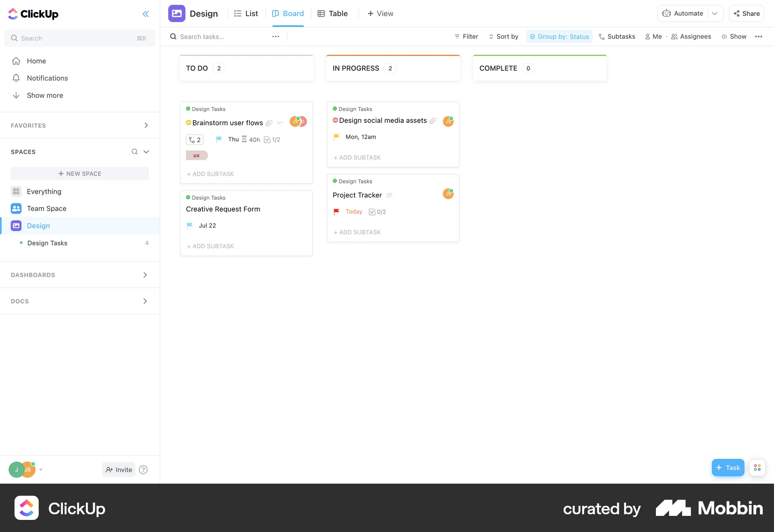Click the NEW SPACE button
This screenshot has width=774, height=532.
click(x=79, y=173)
